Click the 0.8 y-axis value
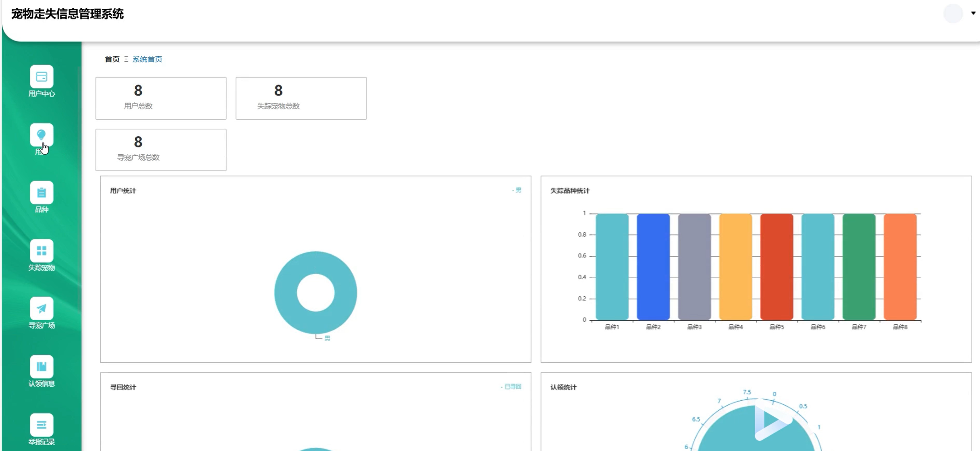The image size is (980, 451). click(x=582, y=235)
